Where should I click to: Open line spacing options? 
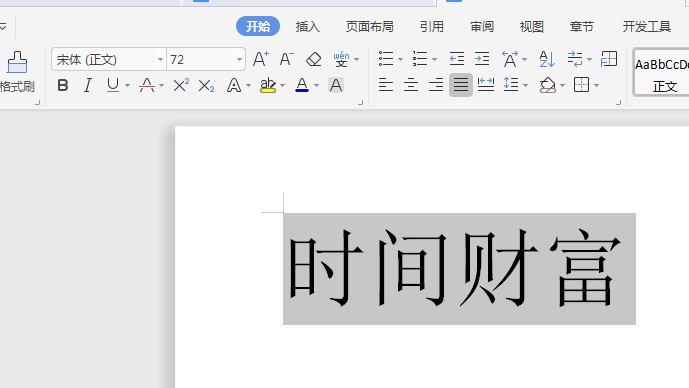(511, 84)
